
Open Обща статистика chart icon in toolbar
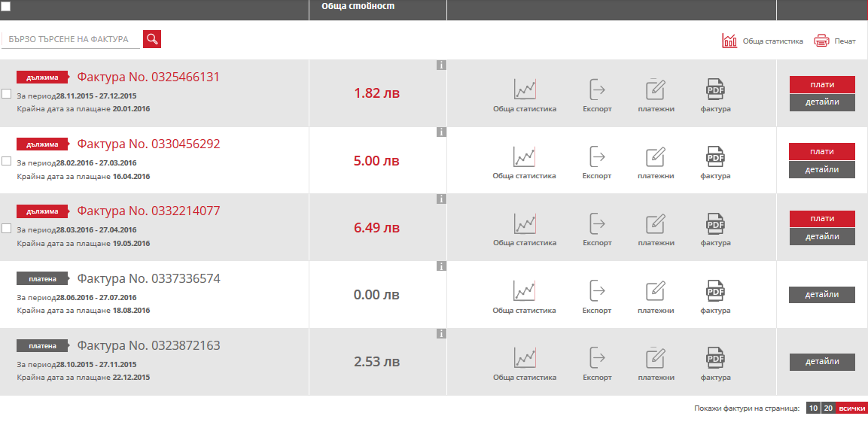coord(729,41)
